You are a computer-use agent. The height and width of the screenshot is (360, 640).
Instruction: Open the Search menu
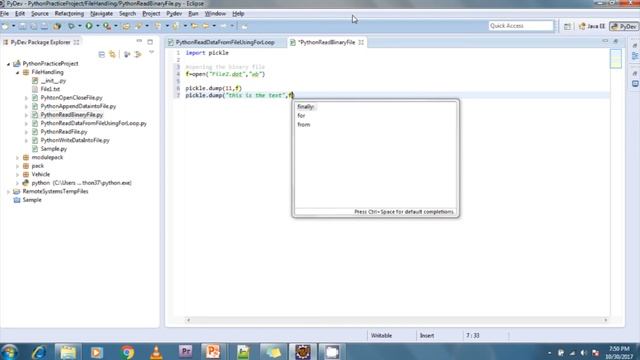pos(127,13)
